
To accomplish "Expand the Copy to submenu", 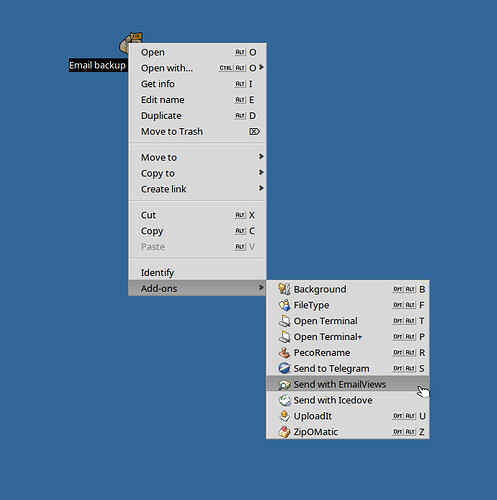I will pyautogui.click(x=197, y=173).
